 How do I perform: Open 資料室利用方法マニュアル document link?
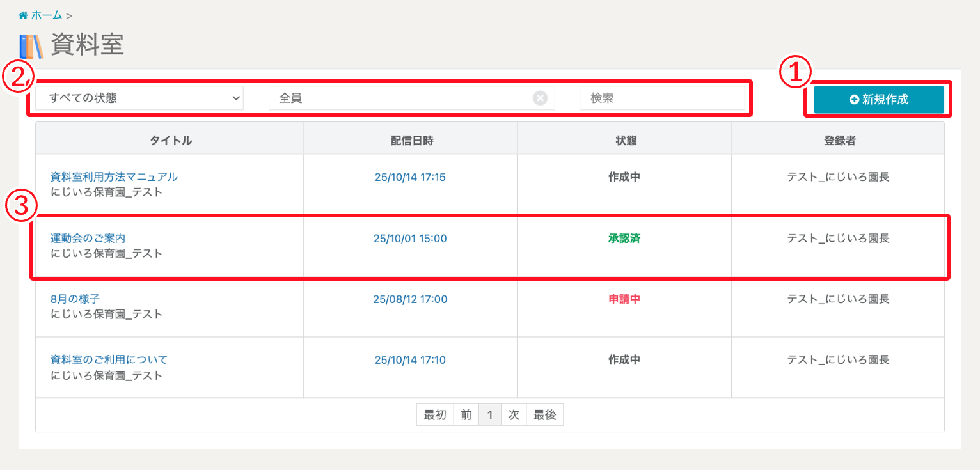(x=114, y=177)
